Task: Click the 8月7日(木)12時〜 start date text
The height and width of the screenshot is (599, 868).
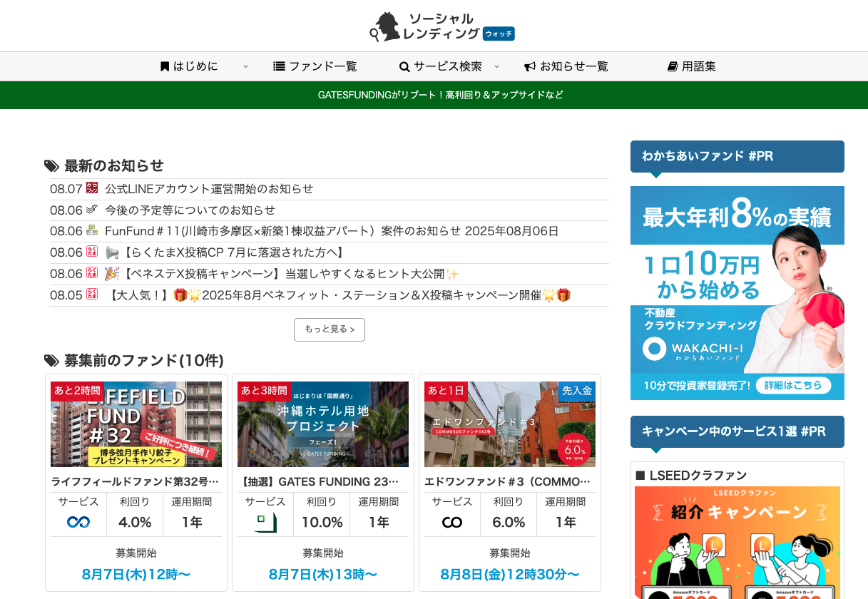Action: coord(136,574)
